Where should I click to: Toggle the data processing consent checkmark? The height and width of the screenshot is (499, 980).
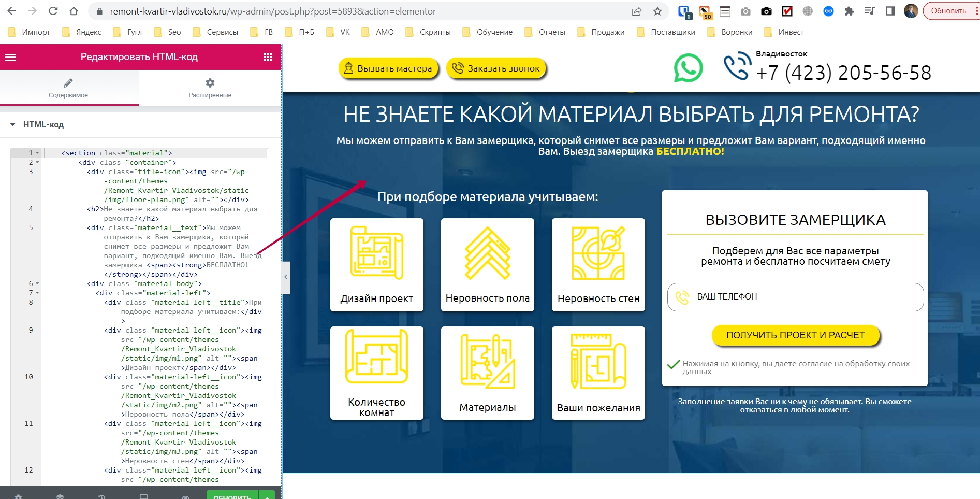point(674,364)
